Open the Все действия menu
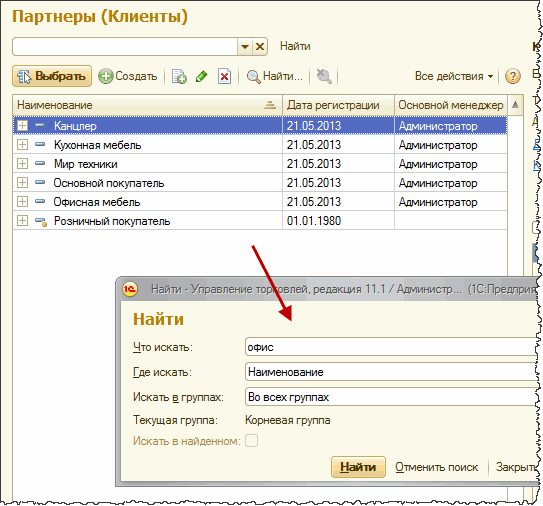The image size is (543, 506). pos(454,76)
